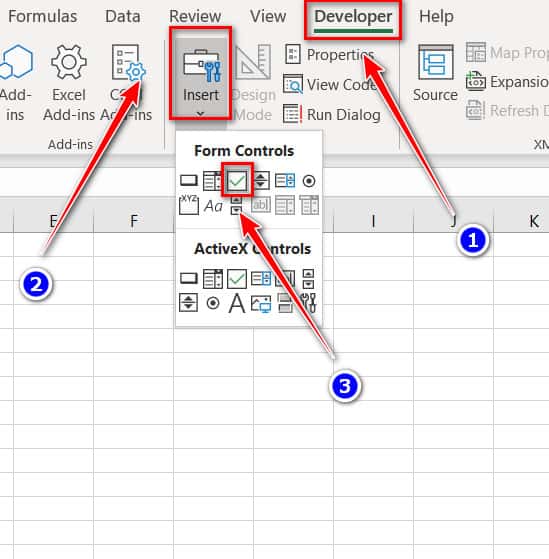Select the ActiveX Combo Box icon
The height and width of the screenshot is (559, 549).
click(x=213, y=278)
